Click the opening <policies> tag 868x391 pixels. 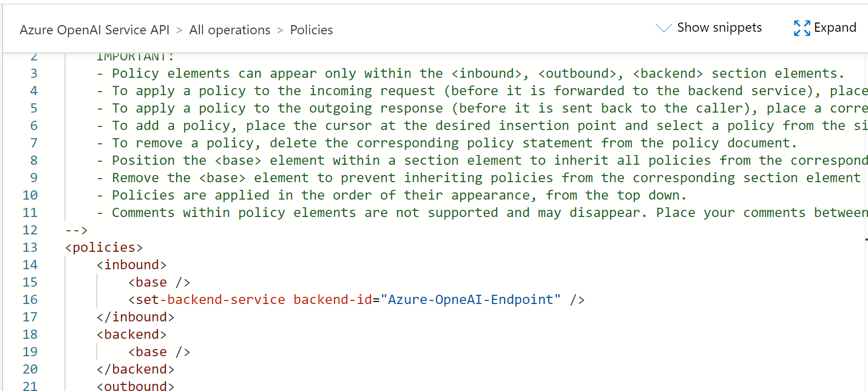click(x=104, y=248)
